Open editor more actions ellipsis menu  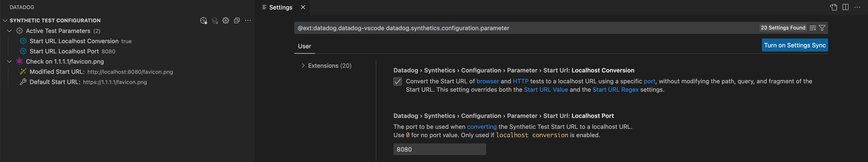[857, 7]
